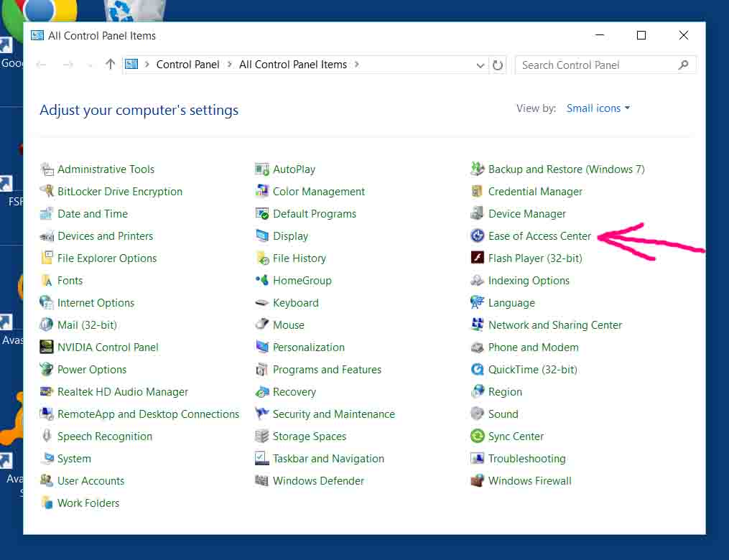Open BitLocker Drive Encryption
Screen dimensions: 729x560
click(119, 191)
